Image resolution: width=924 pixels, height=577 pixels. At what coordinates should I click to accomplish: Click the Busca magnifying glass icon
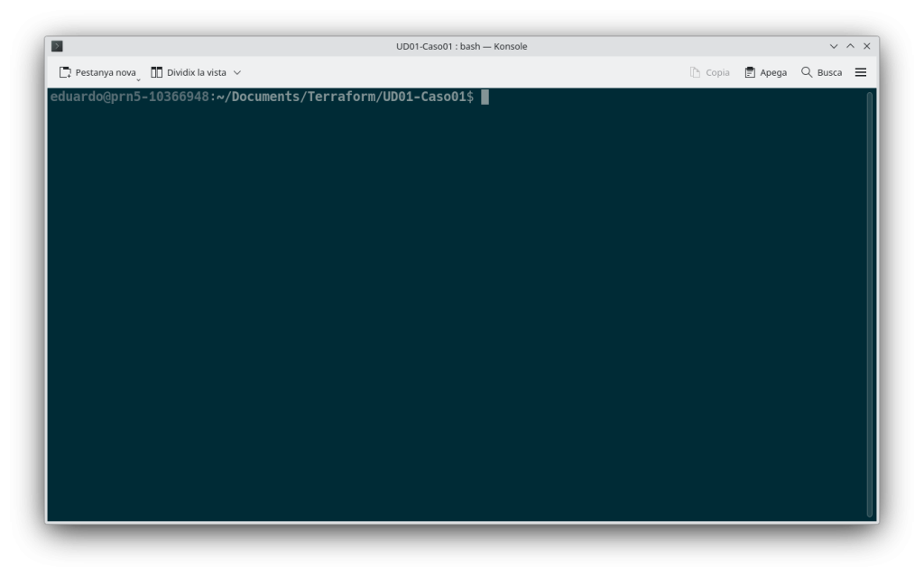click(x=807, y=72)
